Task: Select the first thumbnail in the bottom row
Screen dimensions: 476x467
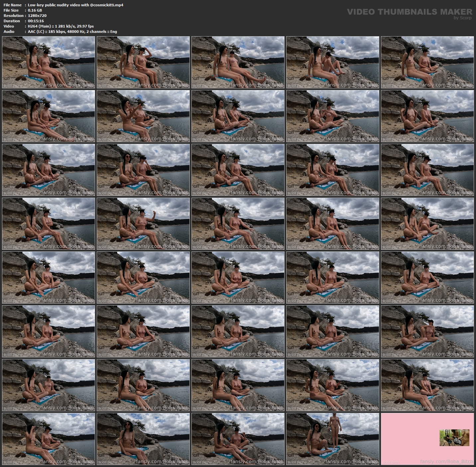Action: [49, 439]
